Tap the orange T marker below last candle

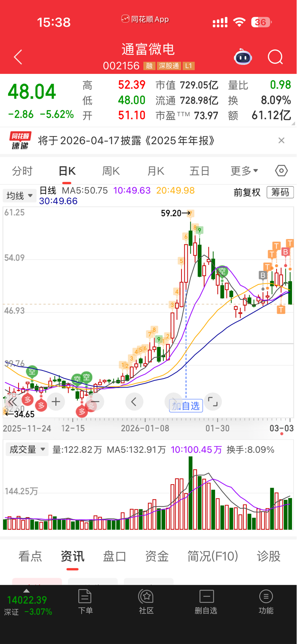[281, 309]
